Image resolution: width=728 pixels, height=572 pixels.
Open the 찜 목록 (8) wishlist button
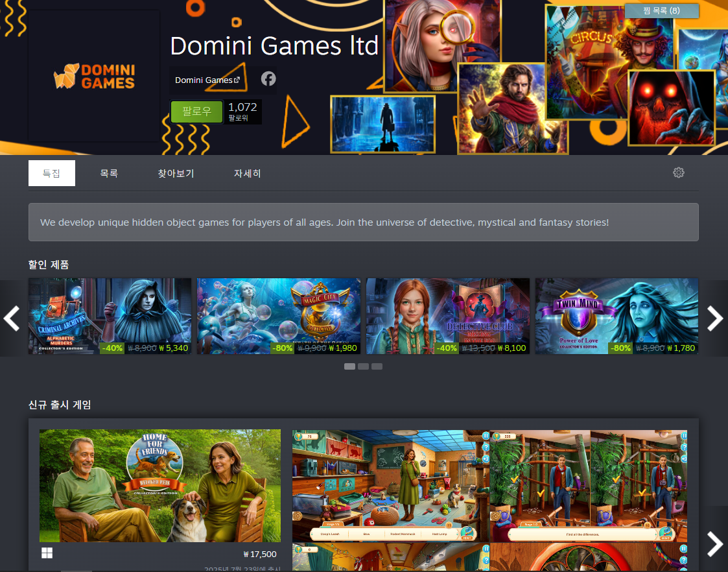(x=662, y=10)
